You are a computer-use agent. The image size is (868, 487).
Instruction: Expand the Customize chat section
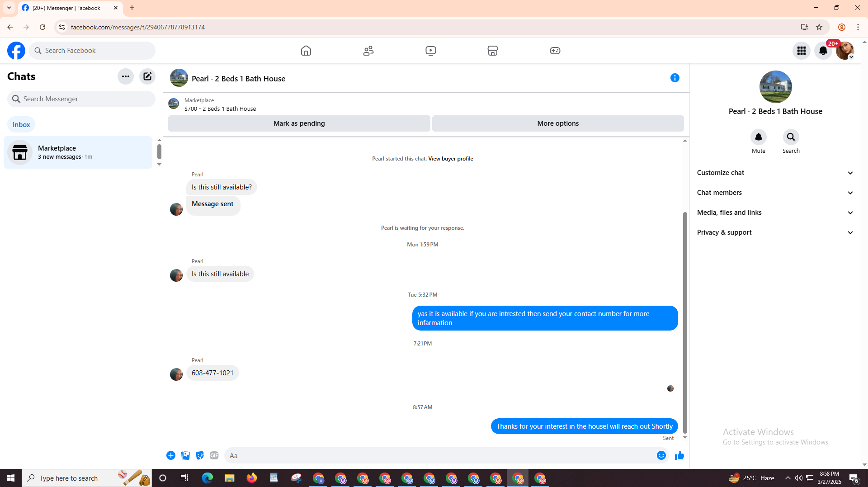[775, 173]
